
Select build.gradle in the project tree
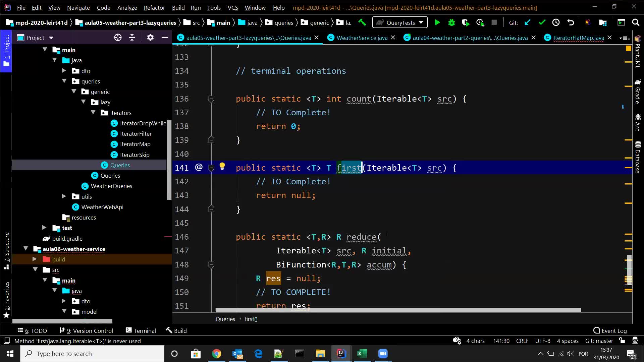click(x=67, y=238)
